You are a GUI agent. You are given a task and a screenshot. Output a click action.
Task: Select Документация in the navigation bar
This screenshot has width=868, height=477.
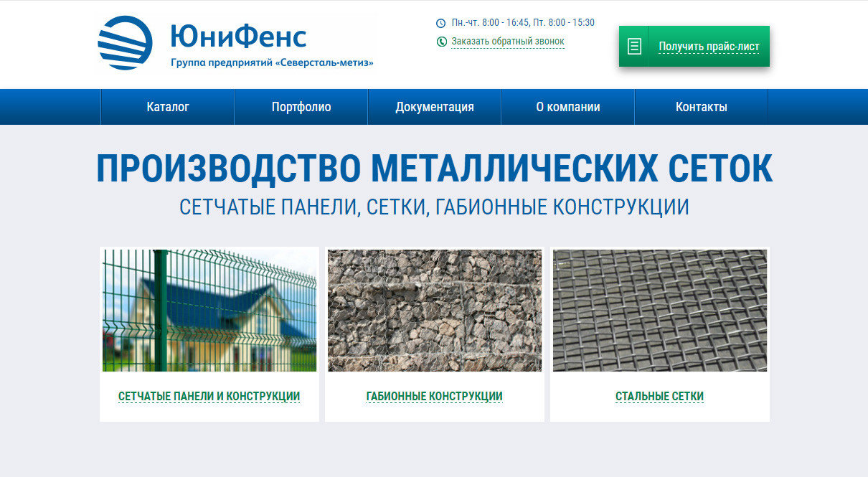click(x=435, y=107)
